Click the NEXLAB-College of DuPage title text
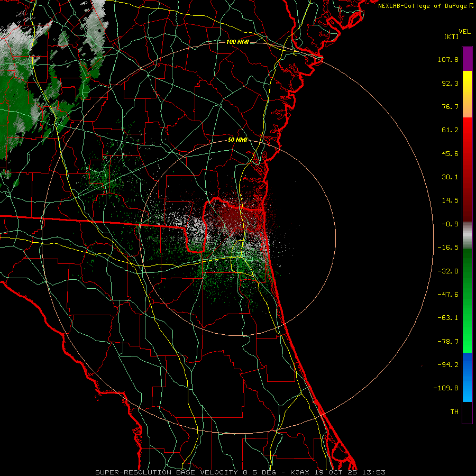Viewport: 476px width, 476px height. click(424, 6)
